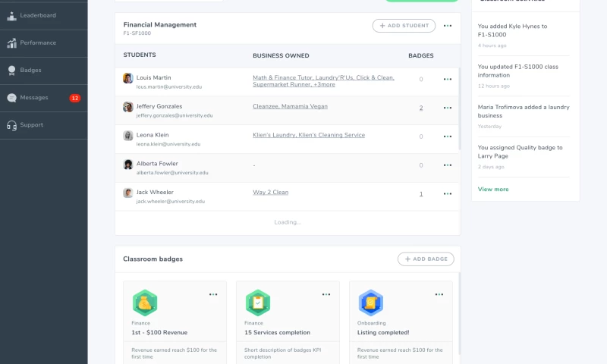Open the three-dot menu for Louis Martin
Screen dimensions: 607x364
click(x=448, y=79)
